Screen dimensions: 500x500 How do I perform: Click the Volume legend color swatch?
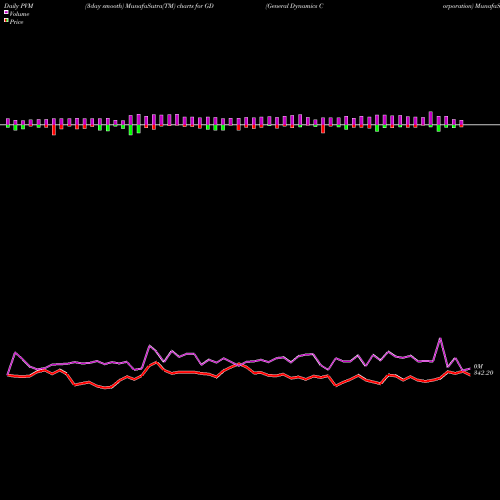(6, 12)
